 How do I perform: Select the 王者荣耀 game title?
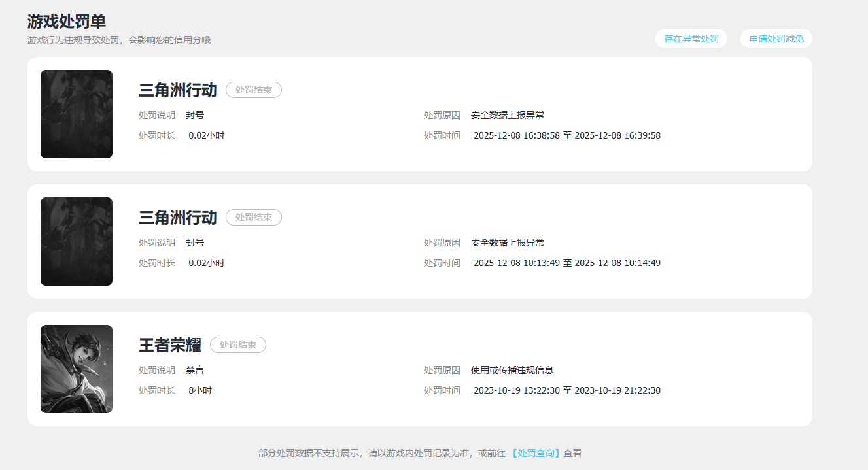click(x=169, y=345)
